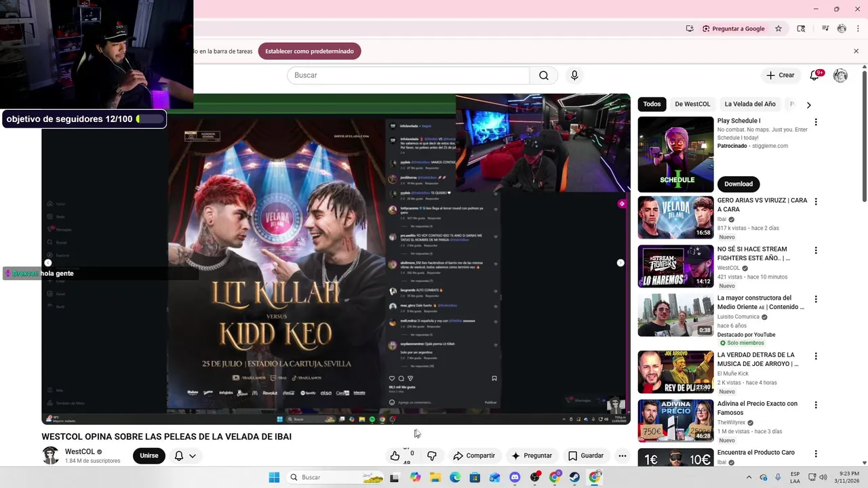Open Adivina el Precio Exacto thumbnail

(675, 421)
